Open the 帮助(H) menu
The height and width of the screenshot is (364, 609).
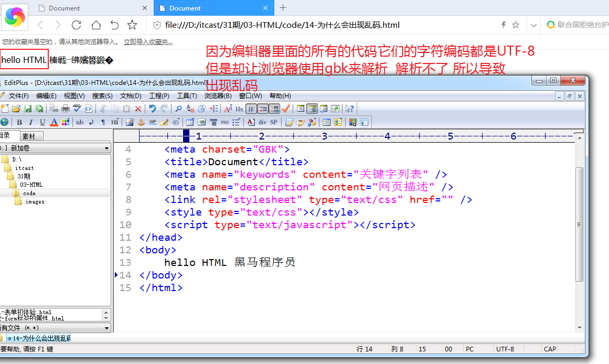(280, 96)
